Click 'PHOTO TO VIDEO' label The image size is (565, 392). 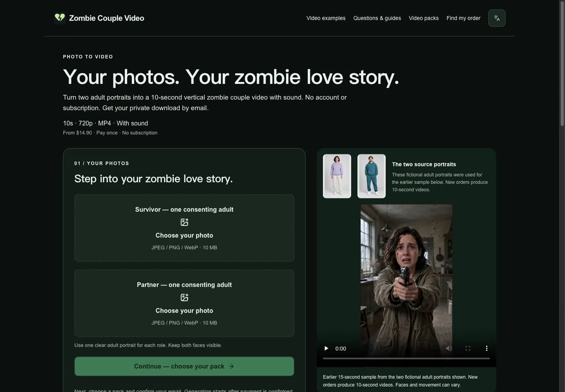click(88, 57)
